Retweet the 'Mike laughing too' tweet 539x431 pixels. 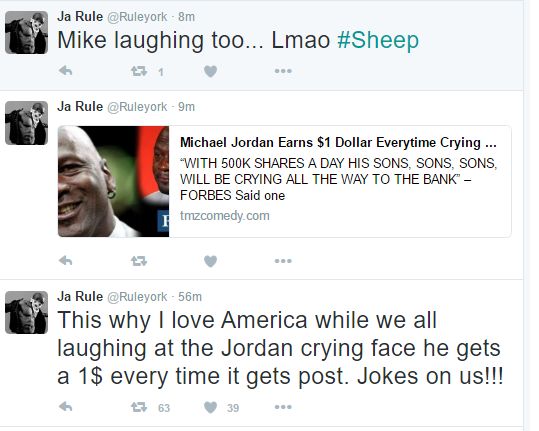(139, 71)
